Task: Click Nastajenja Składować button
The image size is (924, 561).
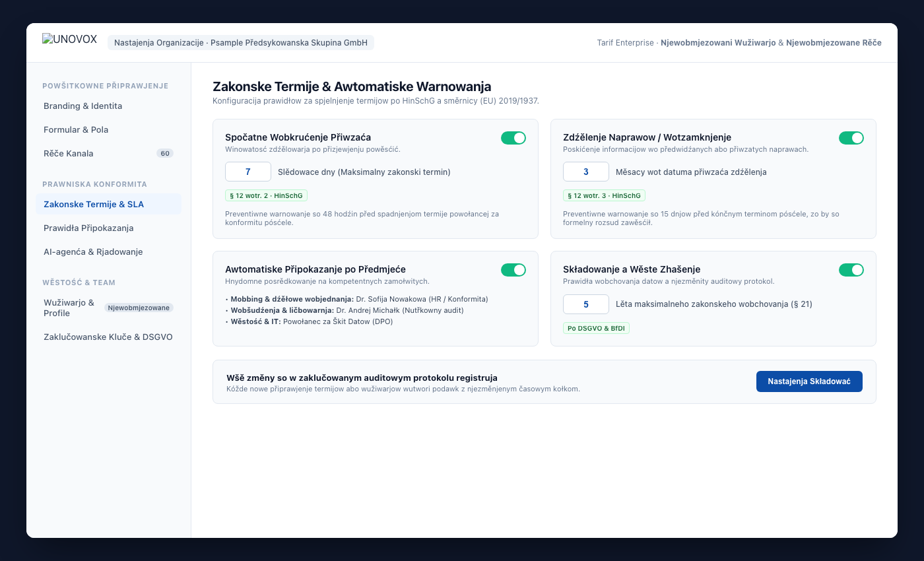Action: [809, 381]
